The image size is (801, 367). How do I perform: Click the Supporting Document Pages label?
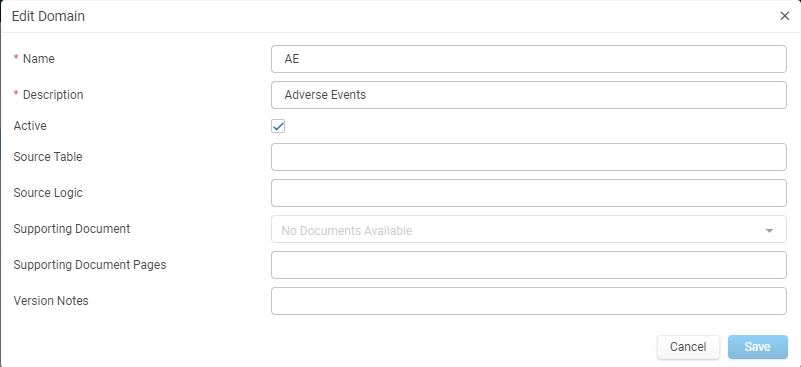coord(90,265)
